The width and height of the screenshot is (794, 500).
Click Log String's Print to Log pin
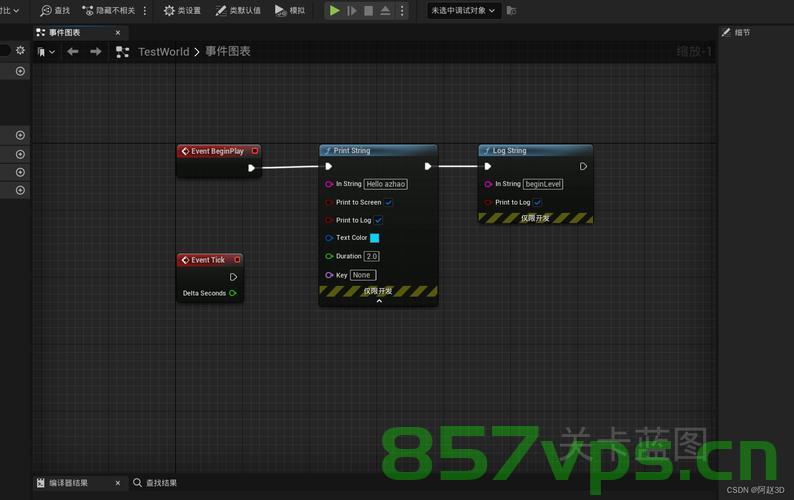488,202
